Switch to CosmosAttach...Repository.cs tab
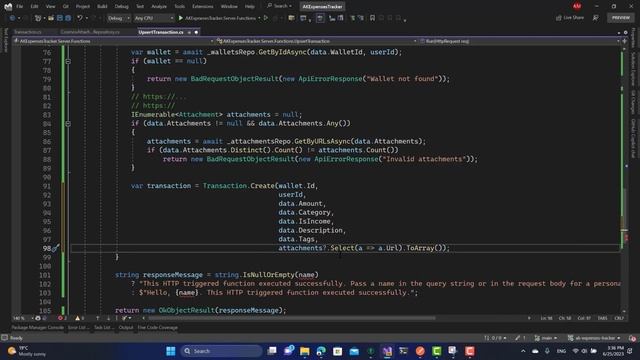This screenshot has width=640, height=360. (x=90, y=32)
